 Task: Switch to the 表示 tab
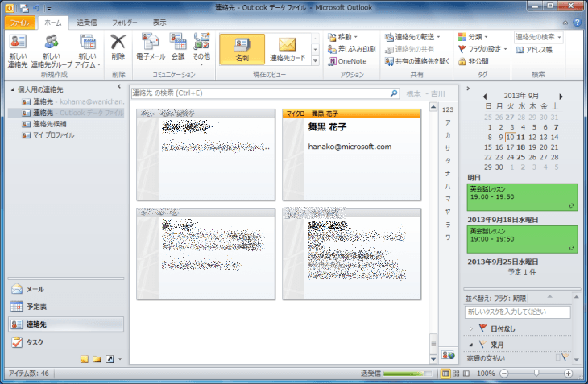tap(159, 23)
